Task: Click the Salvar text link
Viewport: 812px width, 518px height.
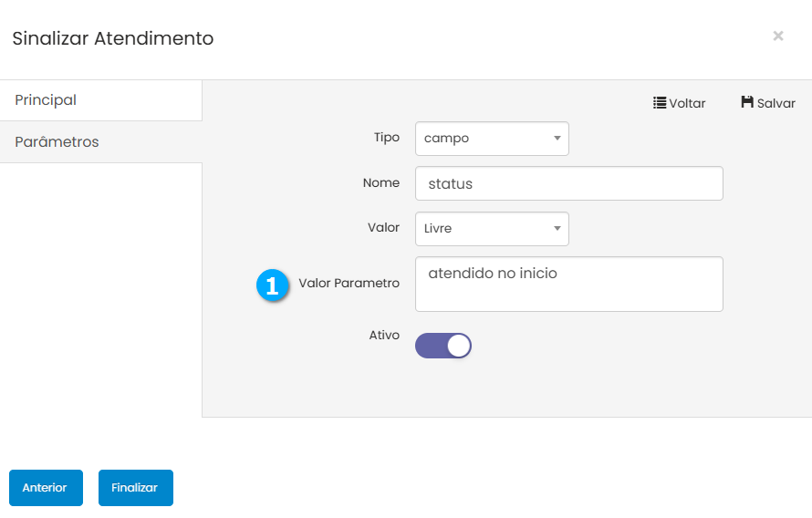Action: [776, 104]
